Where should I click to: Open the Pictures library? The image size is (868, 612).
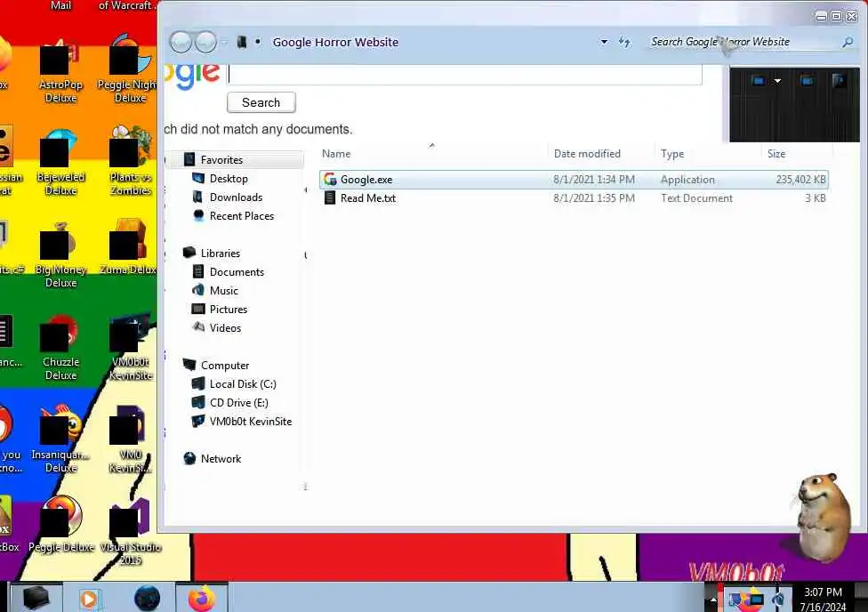pos(228,310)
